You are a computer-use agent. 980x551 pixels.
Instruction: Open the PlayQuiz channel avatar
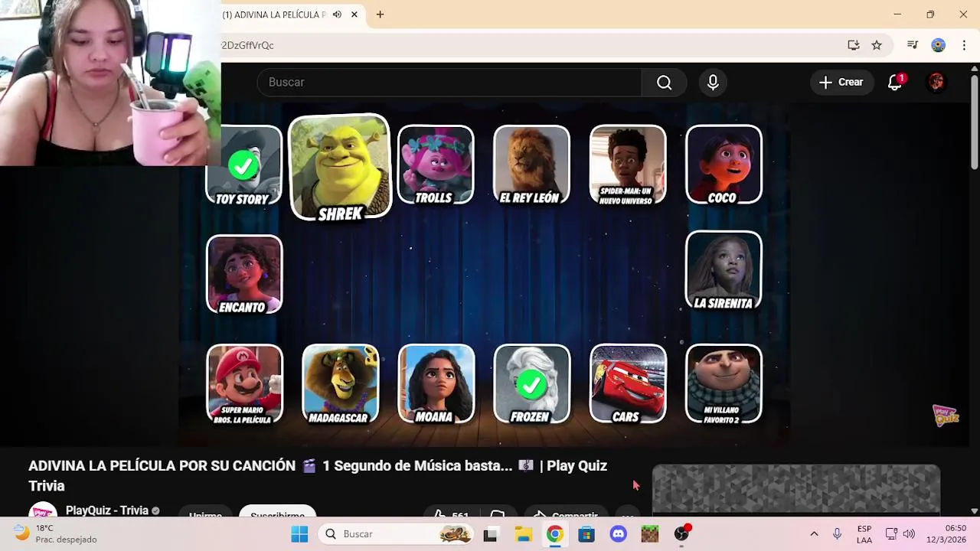pos(43,510)
